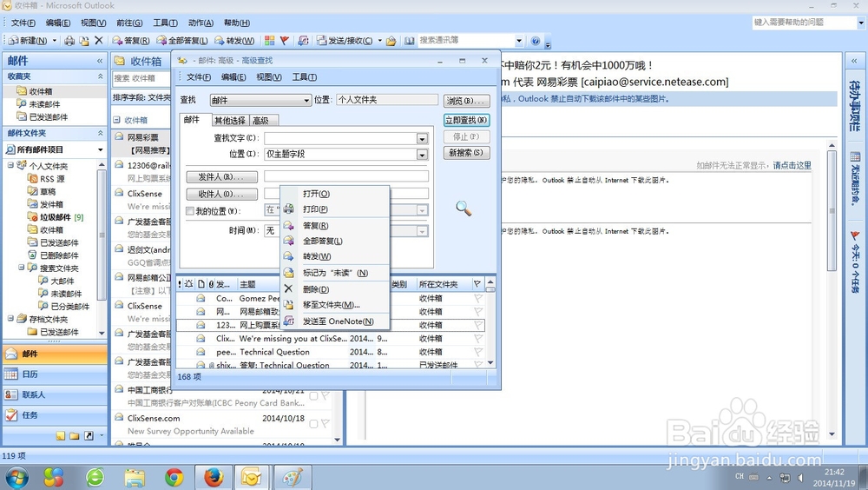Click the 搜索 收件箱 search box

point(141,78)
